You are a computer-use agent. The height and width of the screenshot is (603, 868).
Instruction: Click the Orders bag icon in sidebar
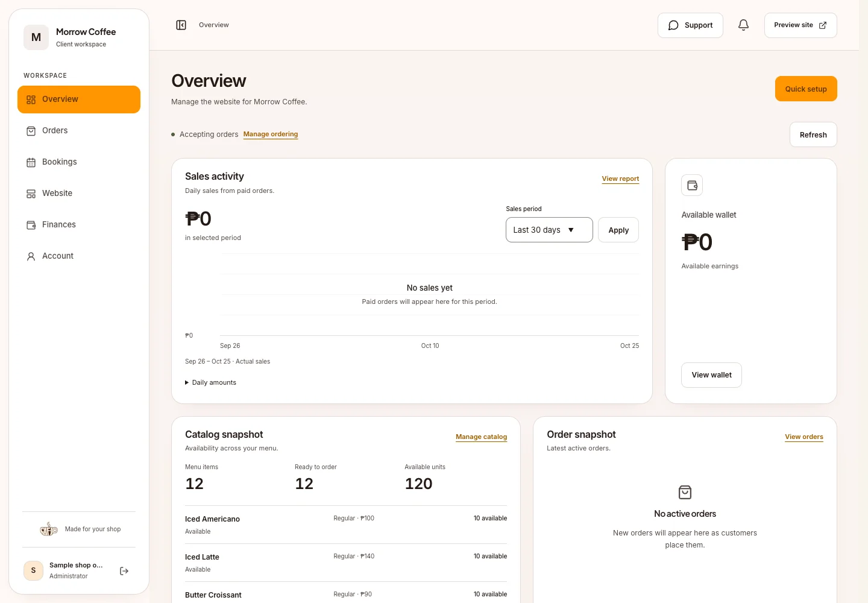click(x=31, y=131)
